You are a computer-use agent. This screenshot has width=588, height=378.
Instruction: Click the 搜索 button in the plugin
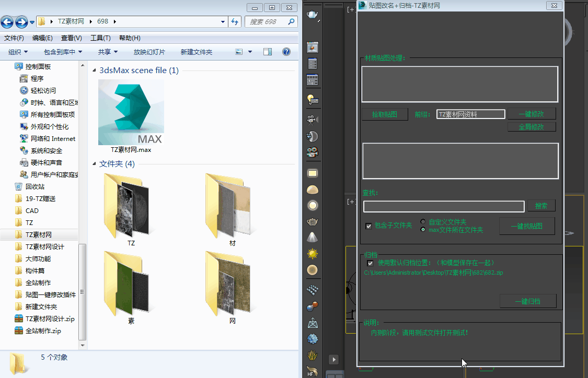(541, 206)
